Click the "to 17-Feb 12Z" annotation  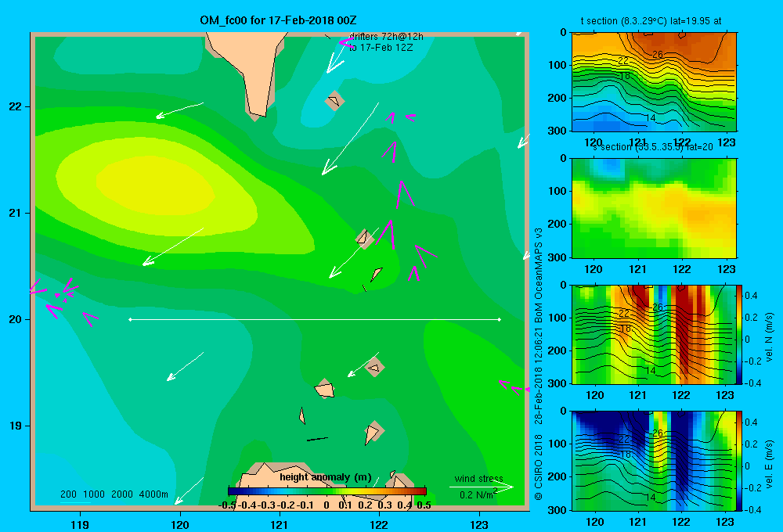click(381, 48)
